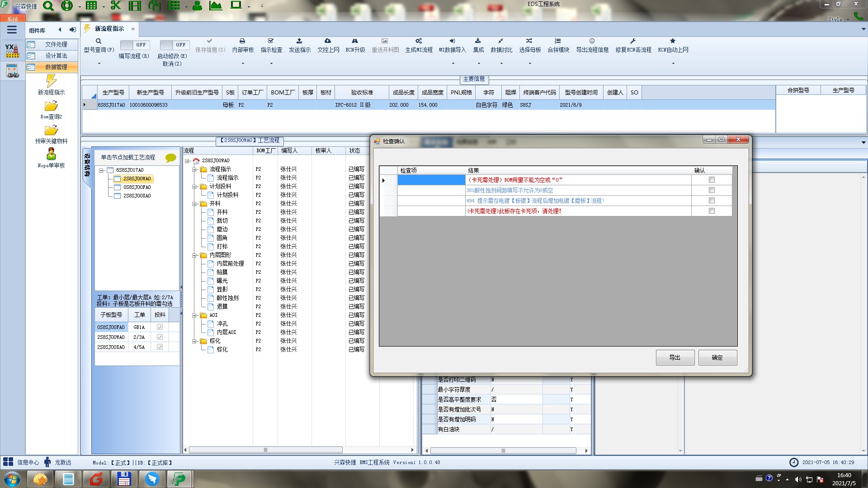Click the 确定 button in dialog
Viewport: 868px width, 488px height.
point(717,357)
